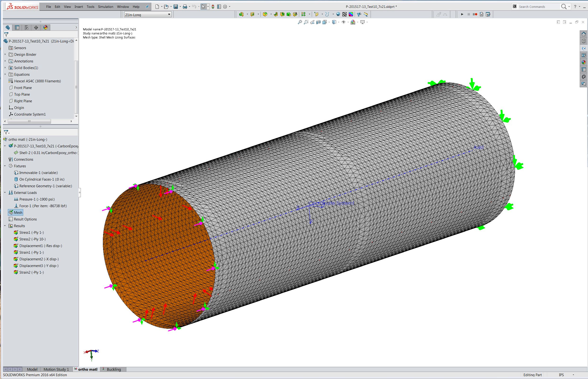The width and height of the screenshot is (588, 379).
Task: Select the Front Plane item
Action: (x=20, y=88)
